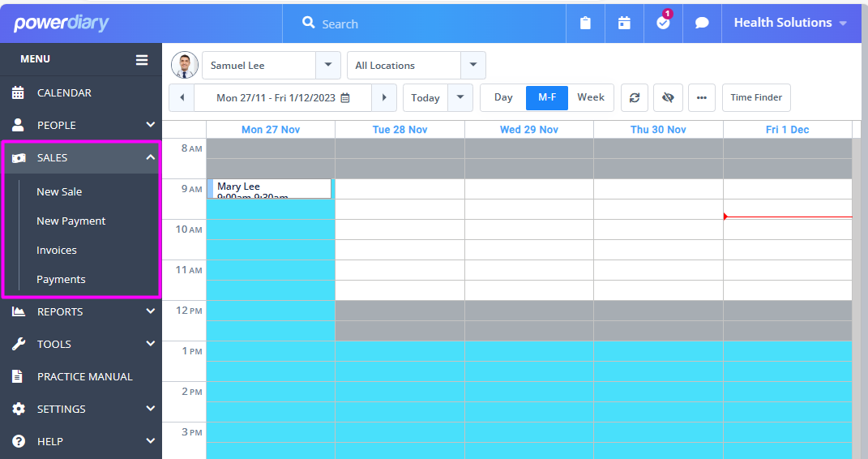This screenshot has height=459, width=868.
Task: Open the clipboard icon in top bar
Action: point(585,23)
